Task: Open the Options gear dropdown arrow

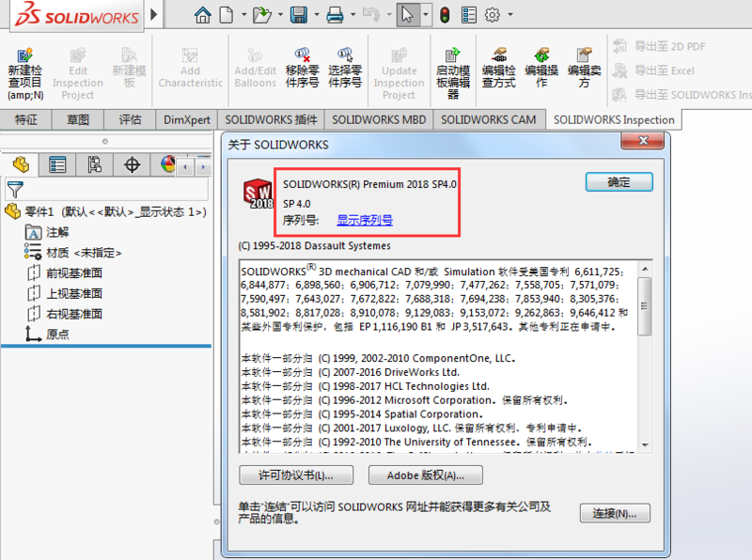Action: click(x=510, y=15)
